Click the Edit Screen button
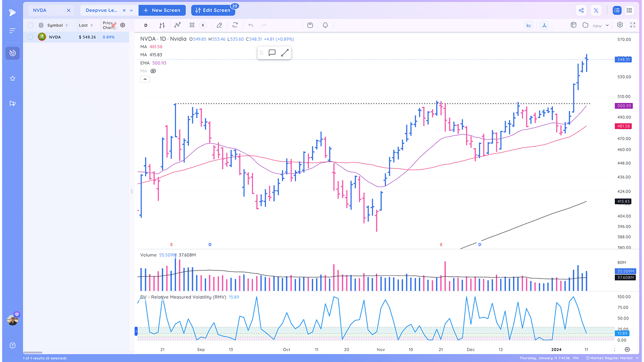Image resolution: width=644 pixels, height=362 pixels. 213,10
